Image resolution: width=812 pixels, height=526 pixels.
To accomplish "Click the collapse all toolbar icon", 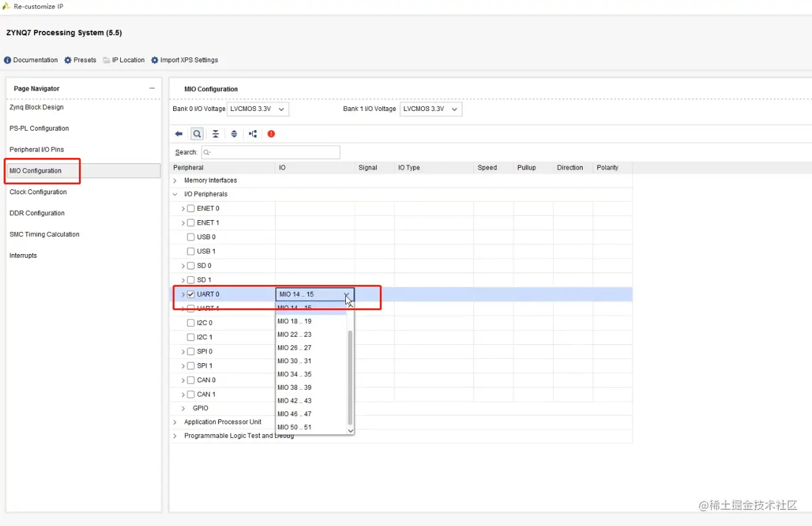I will point(216,134).
